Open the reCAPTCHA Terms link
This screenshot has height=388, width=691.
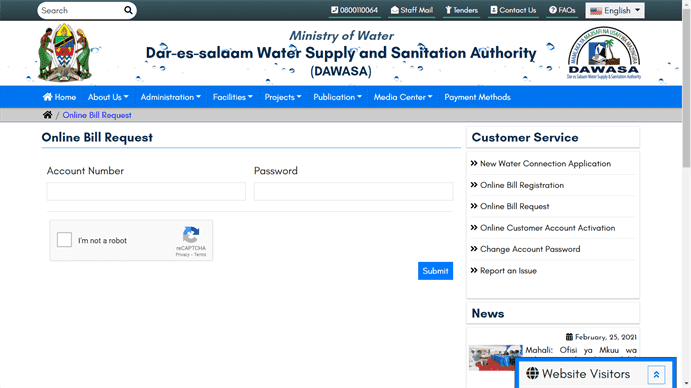[x=200, y=254]
